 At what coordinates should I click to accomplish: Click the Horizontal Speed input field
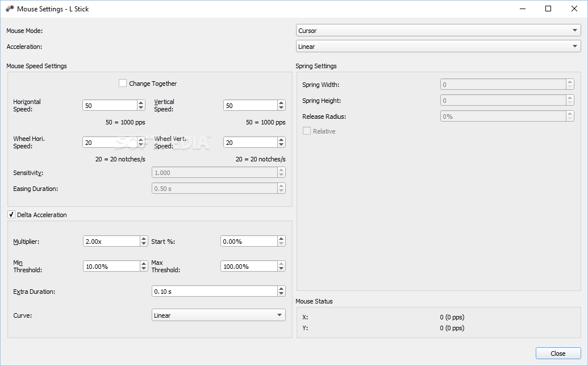pos(110,106)
